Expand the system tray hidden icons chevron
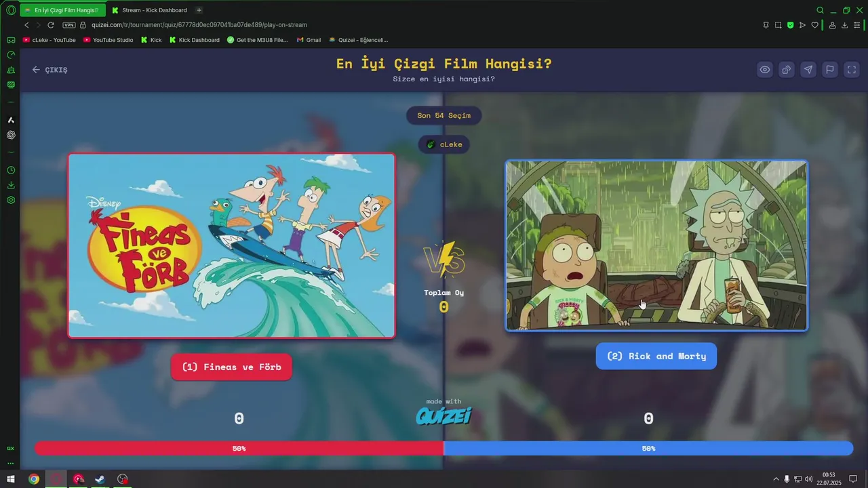The image size is (868, 488). click(x=776, y=479)
